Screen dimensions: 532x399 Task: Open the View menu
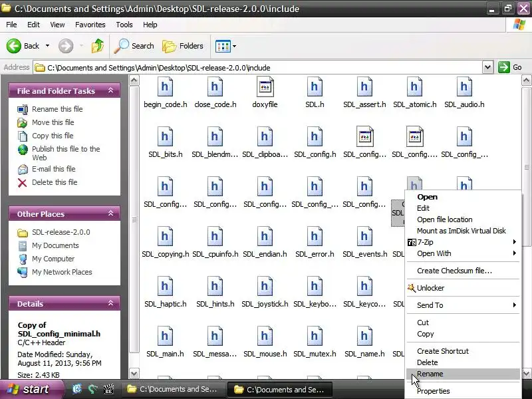[x=57, y=25]
